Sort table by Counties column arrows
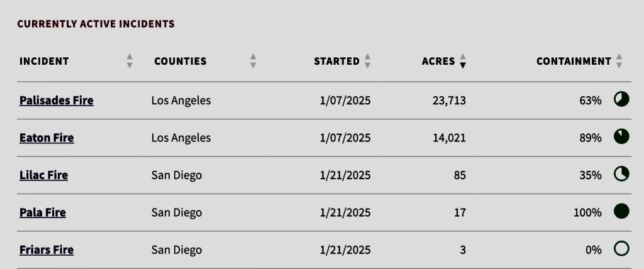The image size is (644, 269). (x=253, y=61)
